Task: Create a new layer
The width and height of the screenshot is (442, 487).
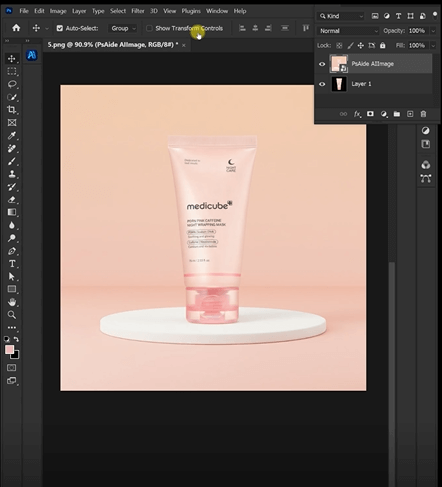Action: 410,114
